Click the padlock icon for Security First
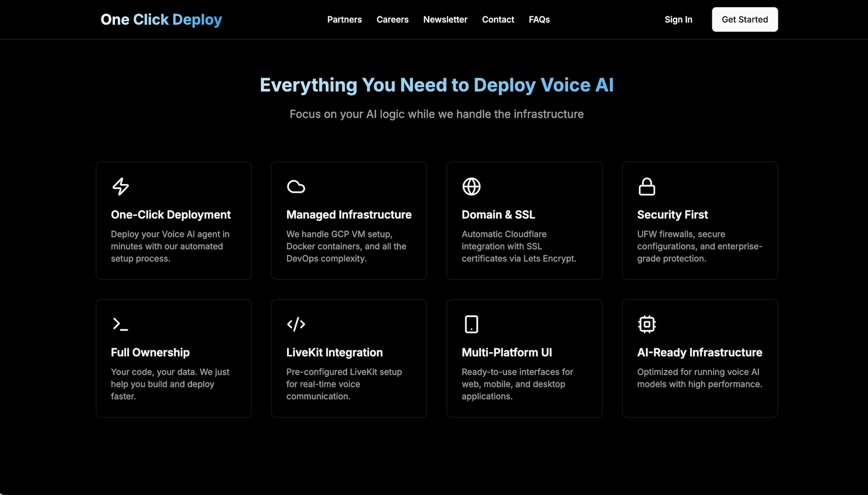The width and height of the screenshot is (868, 495). click(647, 186)
